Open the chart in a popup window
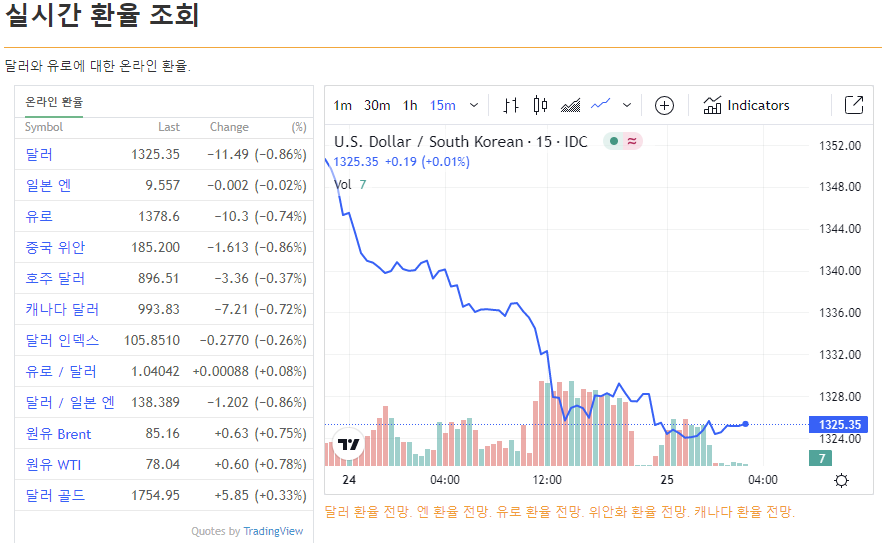882x543 pixels. click(x=854, y=105)
